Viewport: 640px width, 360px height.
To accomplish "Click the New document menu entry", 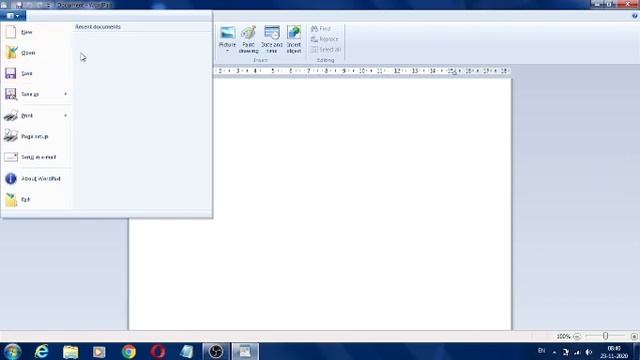I will (x=36, y=32).
